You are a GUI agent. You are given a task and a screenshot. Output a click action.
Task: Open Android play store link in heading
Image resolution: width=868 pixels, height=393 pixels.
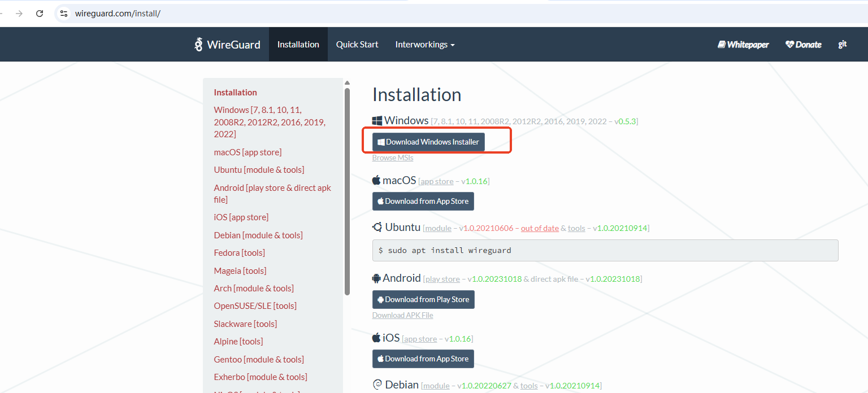pos(442,280)
